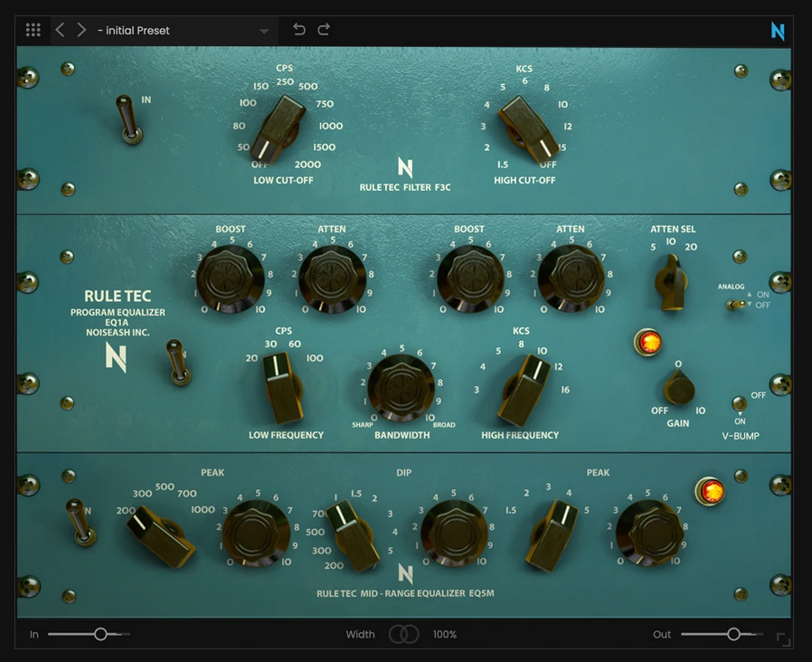Click the LOW FREQUENCY selector knob
Image resolution: width=812 pixels, height=662 pixels.
pos(283,387)
